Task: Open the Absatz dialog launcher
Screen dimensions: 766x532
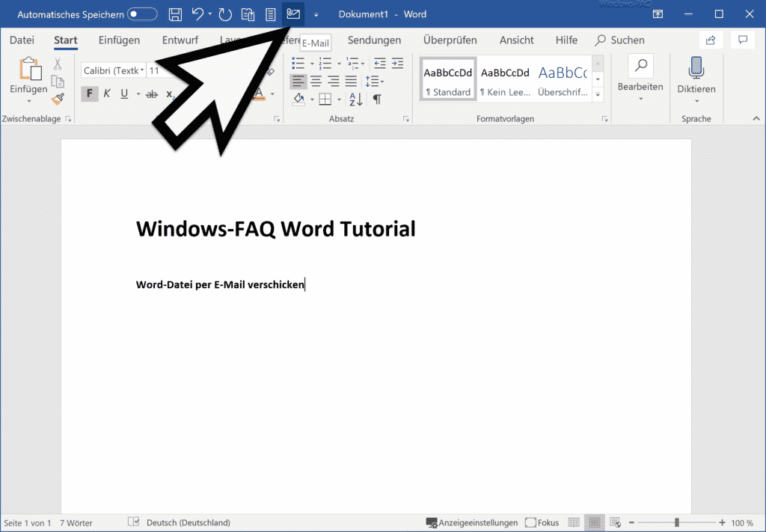Action: 405,119
